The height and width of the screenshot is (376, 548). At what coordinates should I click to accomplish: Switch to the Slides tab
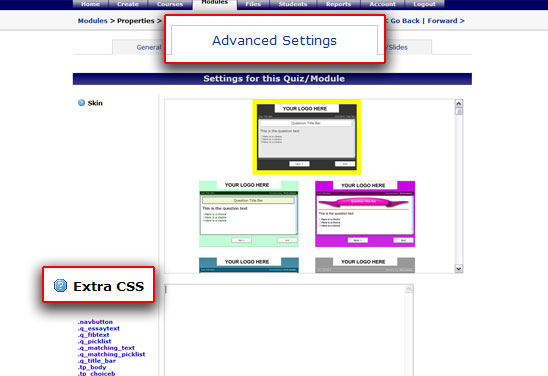click(x=398, y=47)
